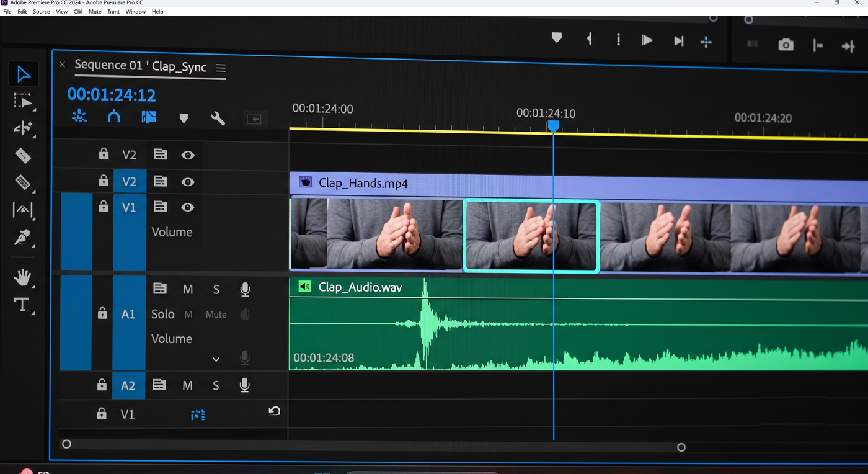
Task: Toggle lock on track A1
Action: [102, 314]
